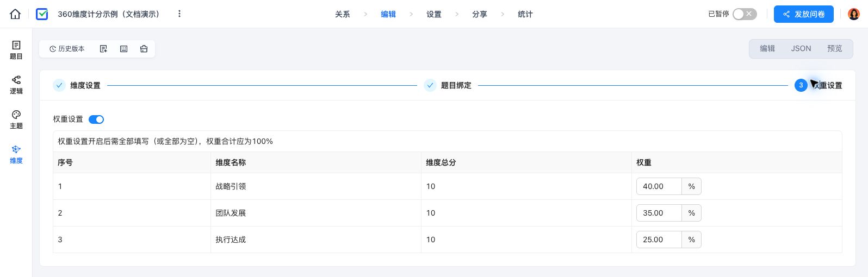Image resolution: width=868 pixels, height=277 pixels.
Task: Click the step 3 number circle
Action: pyautogui.click(x=801, y=85)
